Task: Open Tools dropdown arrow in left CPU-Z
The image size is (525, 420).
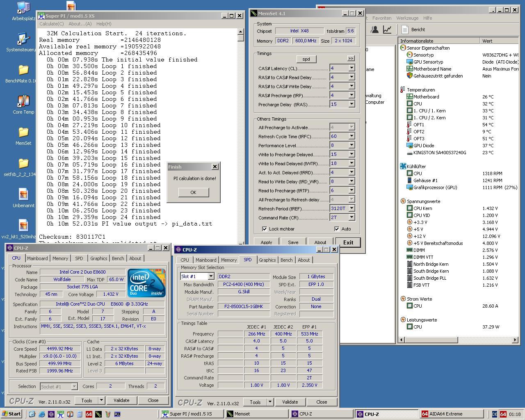Action: [x=101, y=400]
